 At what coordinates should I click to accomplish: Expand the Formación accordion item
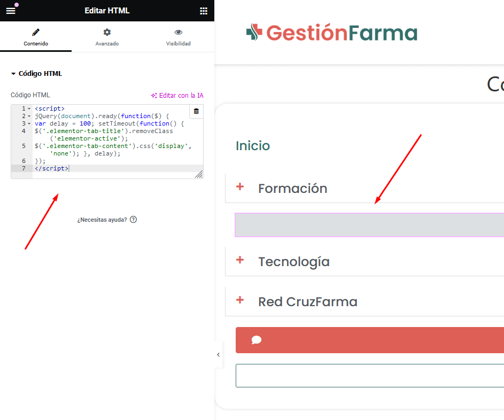click(x=365, y=188)
